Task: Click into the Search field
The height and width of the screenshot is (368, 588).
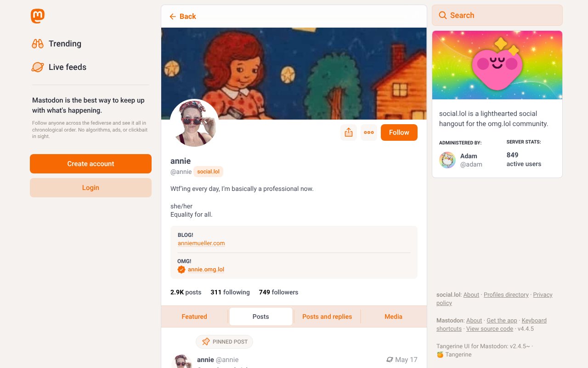Action: [x=497, y=15]
